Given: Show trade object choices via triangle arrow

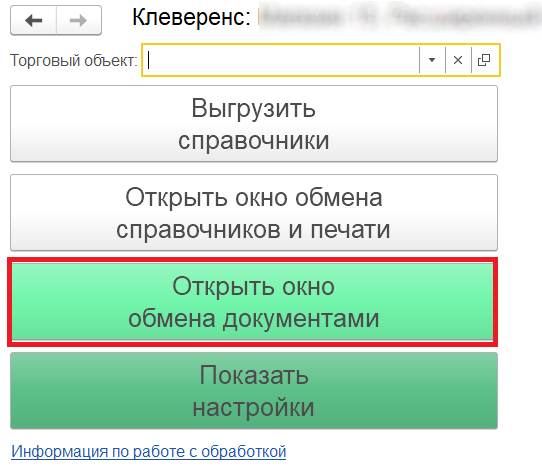Looking at the screenshot, I should click(x=432, y=60).
